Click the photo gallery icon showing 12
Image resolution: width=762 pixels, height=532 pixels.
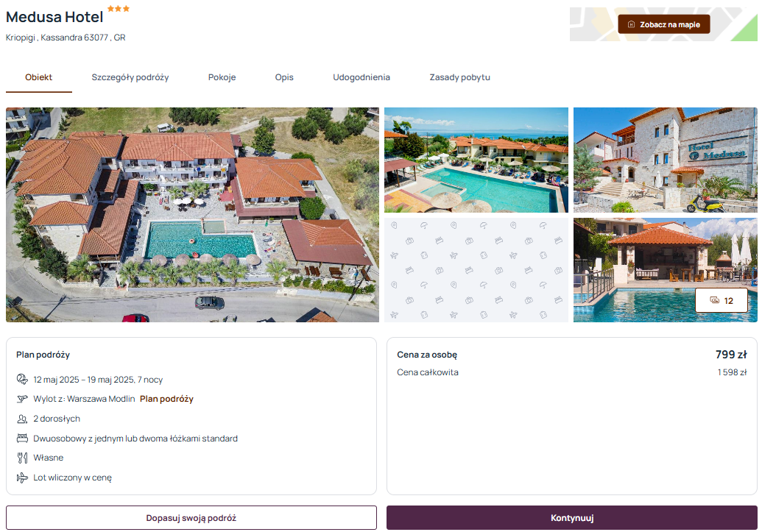(x=714, y=300)
